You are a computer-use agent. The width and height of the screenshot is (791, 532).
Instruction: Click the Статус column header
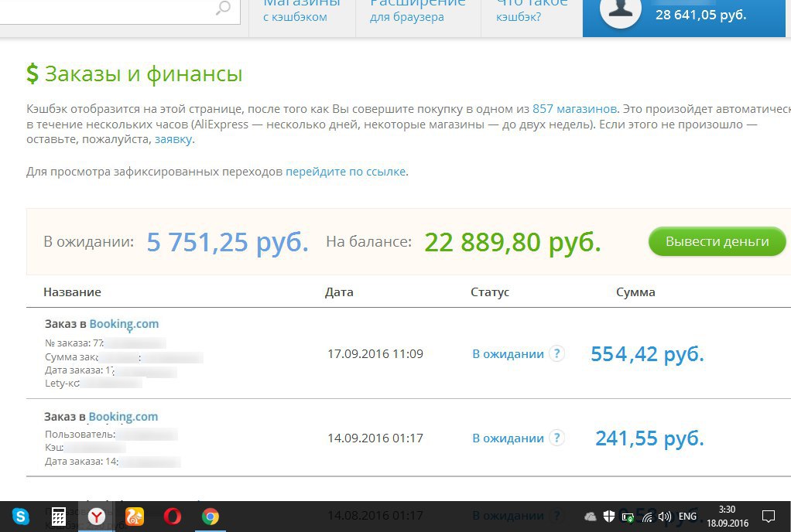click(x=490, y=292)
